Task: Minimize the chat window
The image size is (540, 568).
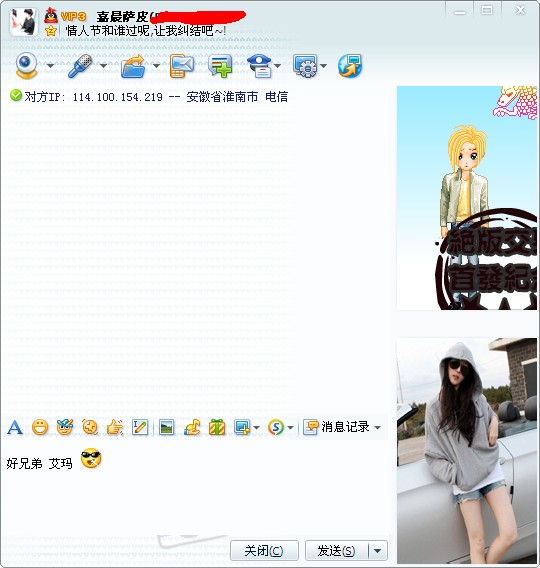Action: point(460,11)
